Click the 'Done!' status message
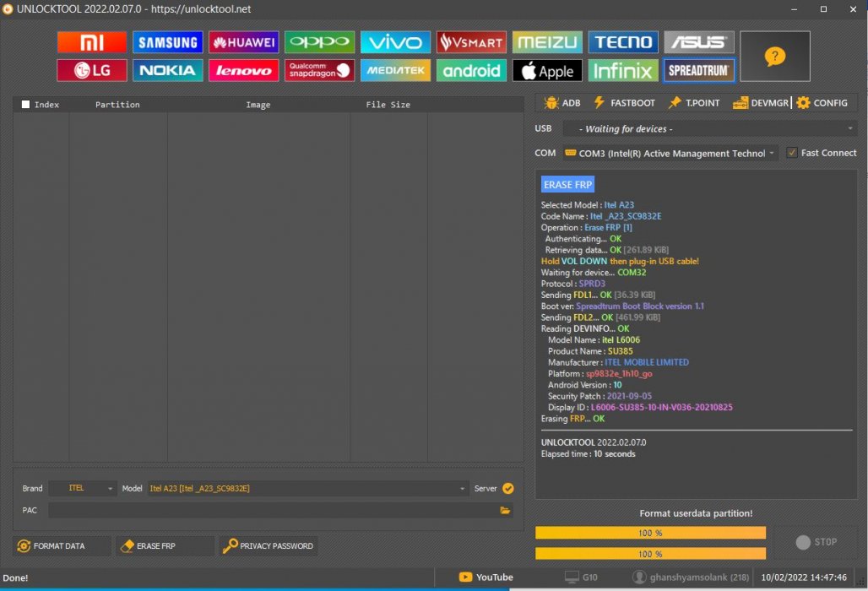The image size is (868, 591). click(x=15, y=577)
